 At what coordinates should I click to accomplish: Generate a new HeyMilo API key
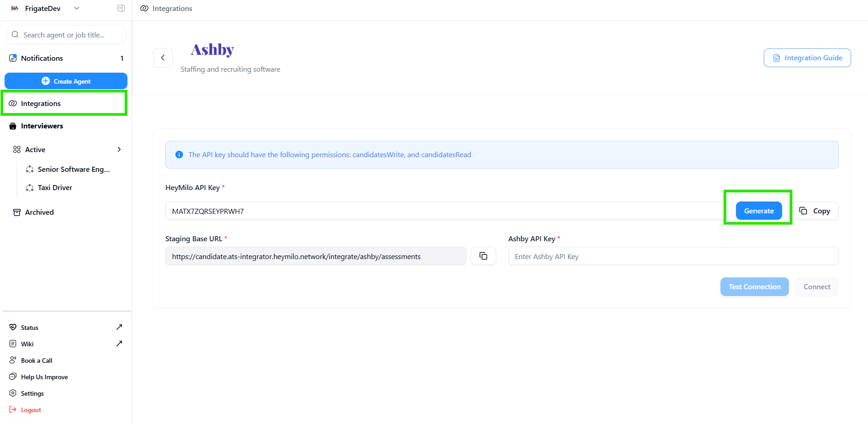coord(759,211)
